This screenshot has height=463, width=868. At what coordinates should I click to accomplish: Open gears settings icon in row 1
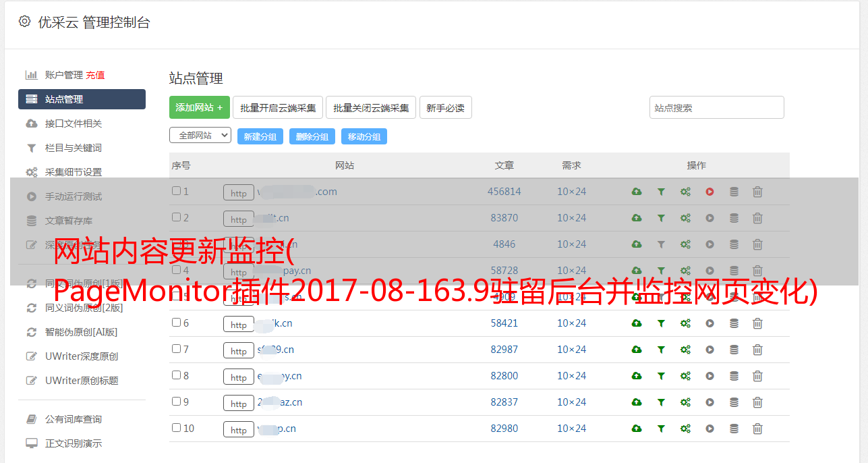click(x=685, y=192)
